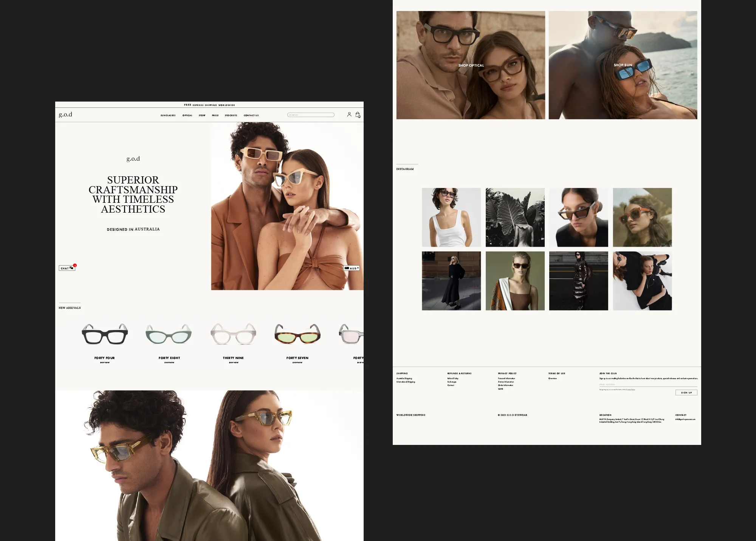Image resolution: width=756 pixels, height=541 pixels.
Task: Click the contact email address in footer
Action: [685, 419]
